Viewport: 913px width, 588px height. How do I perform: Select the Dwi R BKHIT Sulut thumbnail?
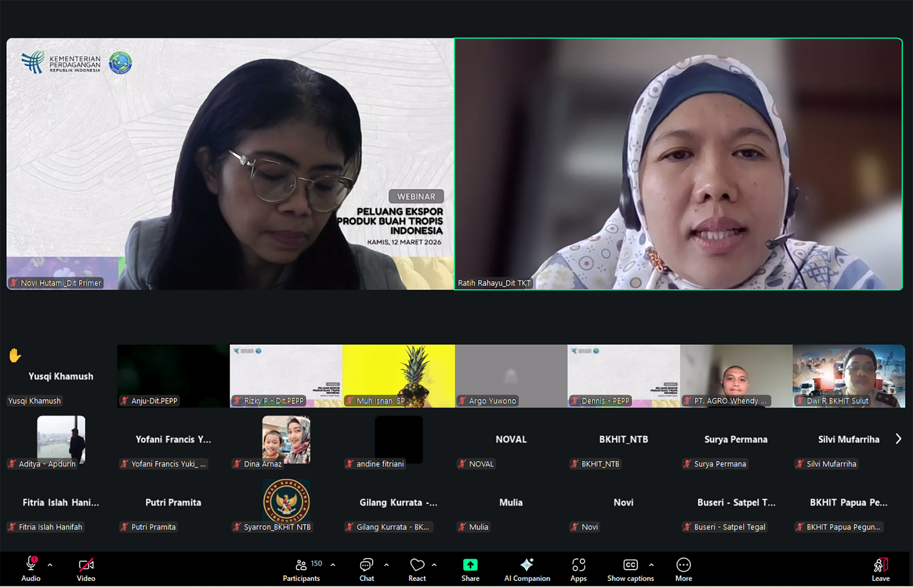point(848,376)
